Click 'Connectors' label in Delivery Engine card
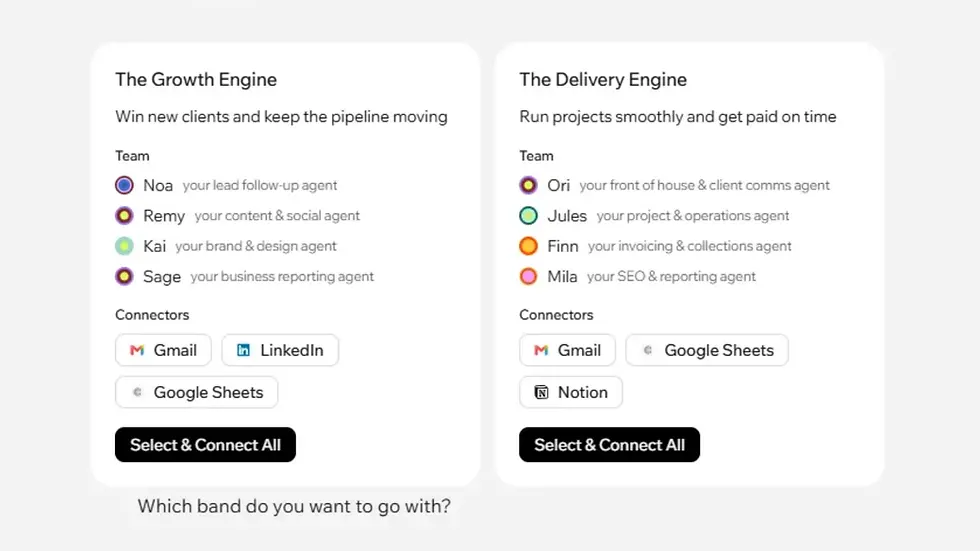 tap(556, 315)
